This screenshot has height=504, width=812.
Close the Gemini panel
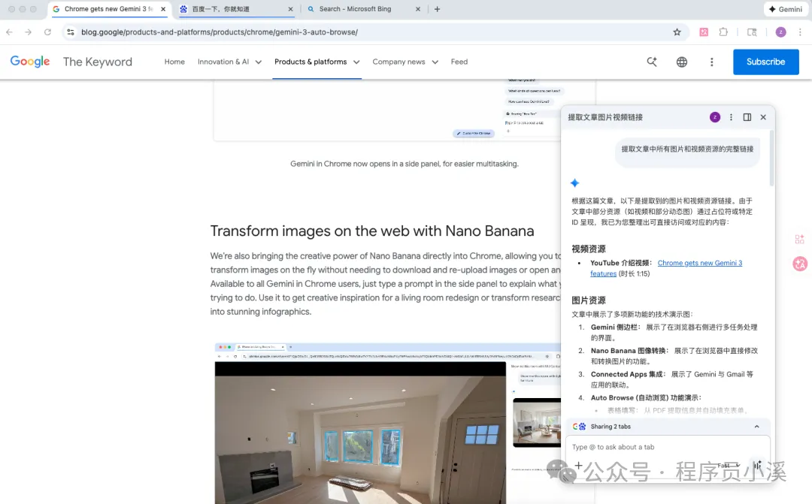763,117
